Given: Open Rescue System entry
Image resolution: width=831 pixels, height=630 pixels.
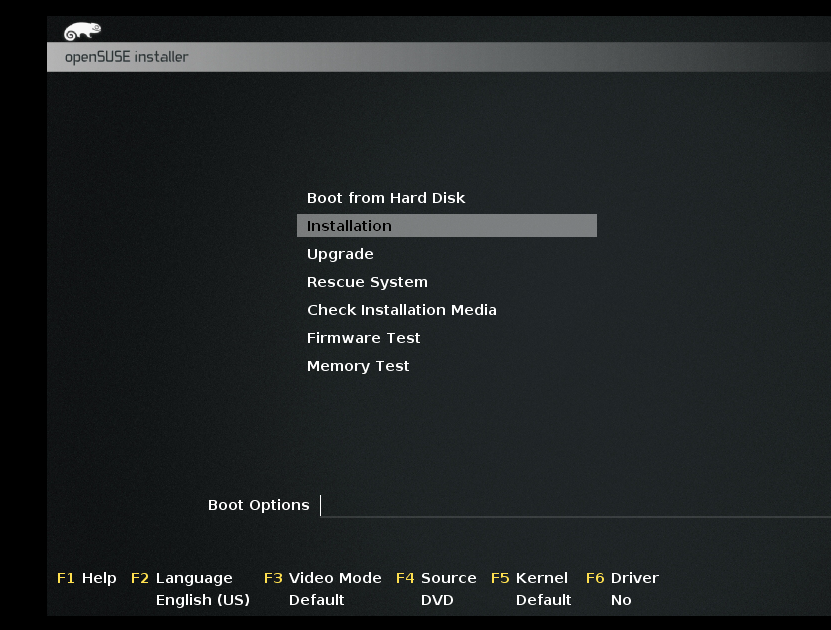Looking at the screenshot, I should pyautogui.click(x=367, y=282).
